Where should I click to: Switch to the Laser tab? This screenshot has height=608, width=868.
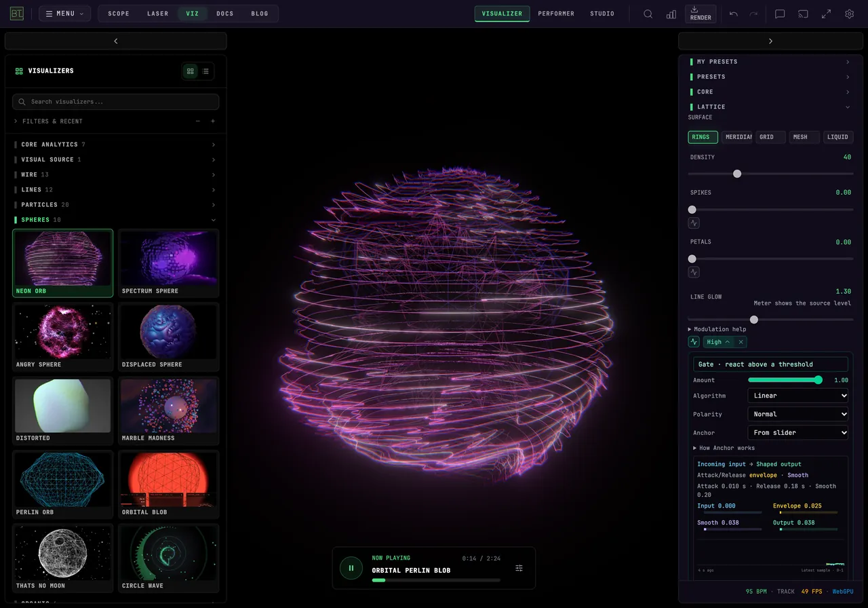(158, 14)
